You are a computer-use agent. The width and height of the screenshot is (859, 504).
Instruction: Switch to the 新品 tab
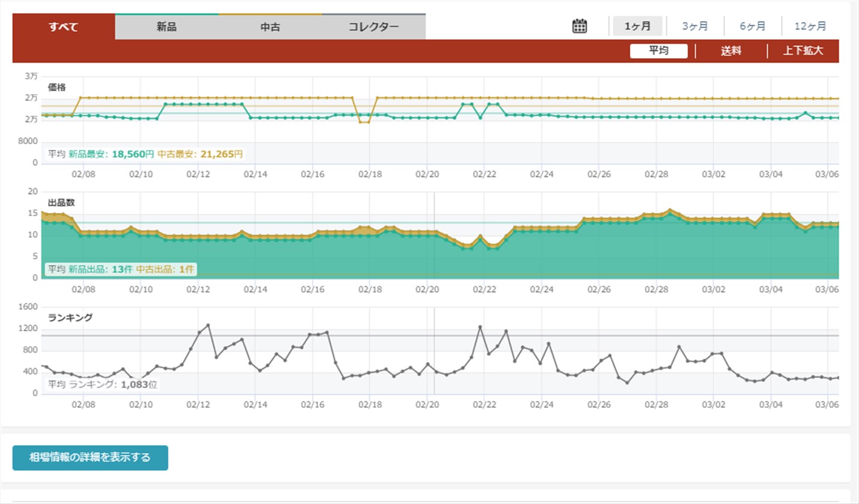click(x=166, y=27)
